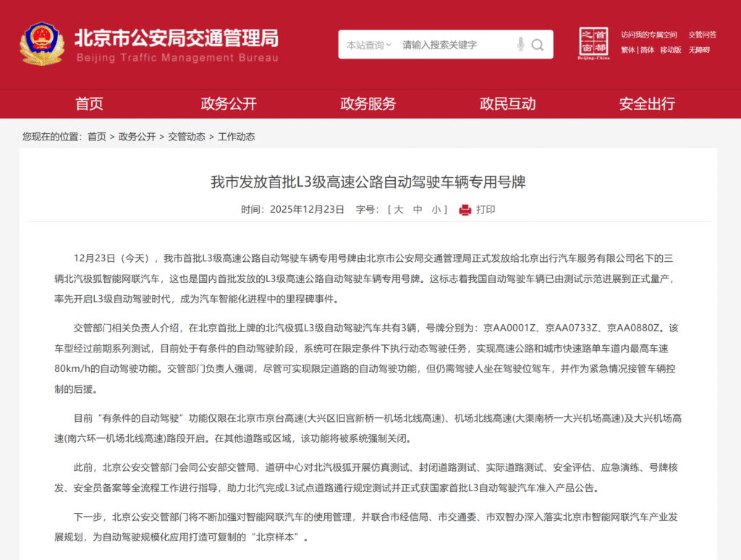The height and width of the screenshot is (560, 741).
Task: Click the 访问我的专属空间 link
Action: click(648, 35)
